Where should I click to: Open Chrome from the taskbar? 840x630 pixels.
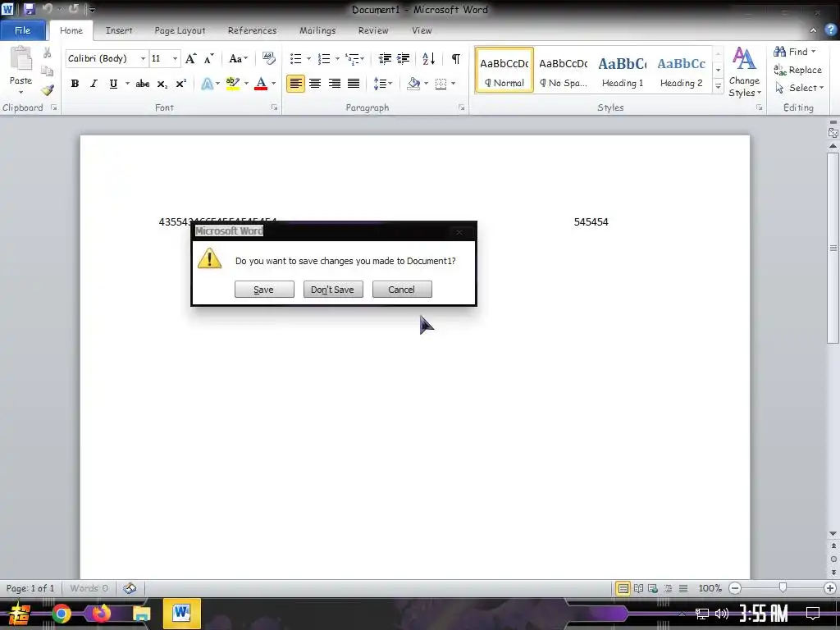tap(61, 614)
